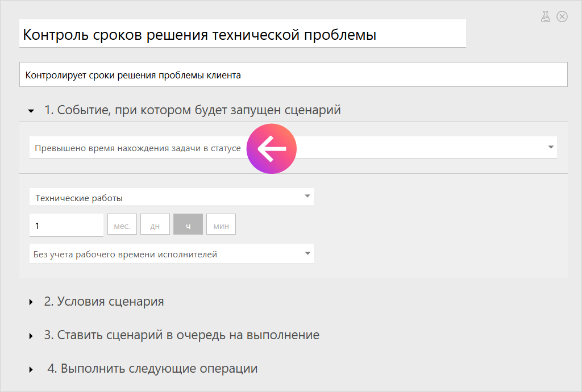Select the мес. time unit
The width and height of the screenshot is (582, 392).
point(122,226)
